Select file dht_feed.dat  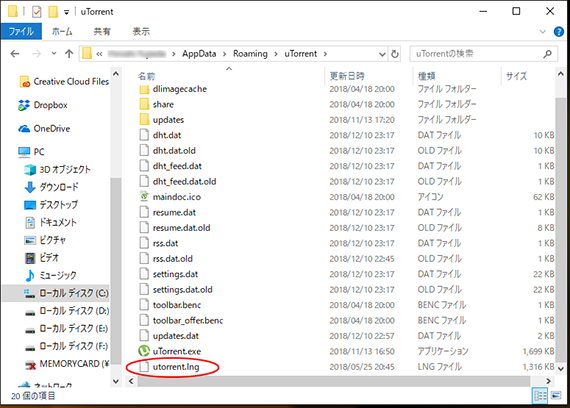click(x=177, y=166)
